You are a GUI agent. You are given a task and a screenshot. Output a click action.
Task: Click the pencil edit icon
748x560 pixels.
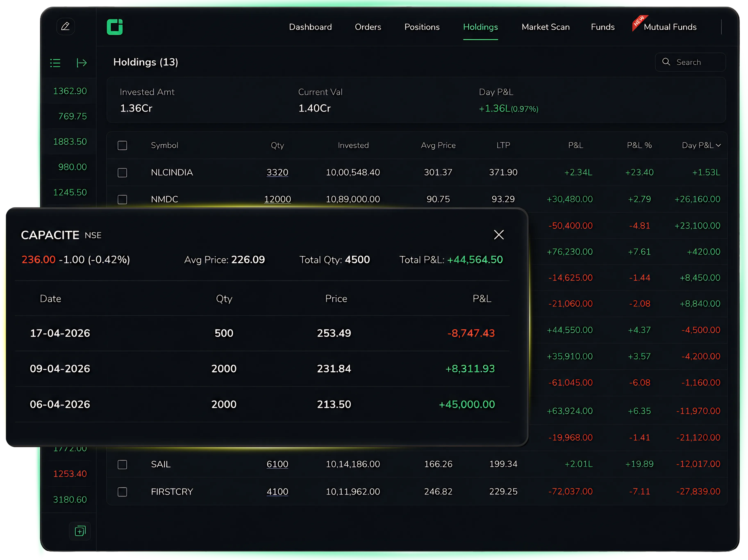point(65,26)
